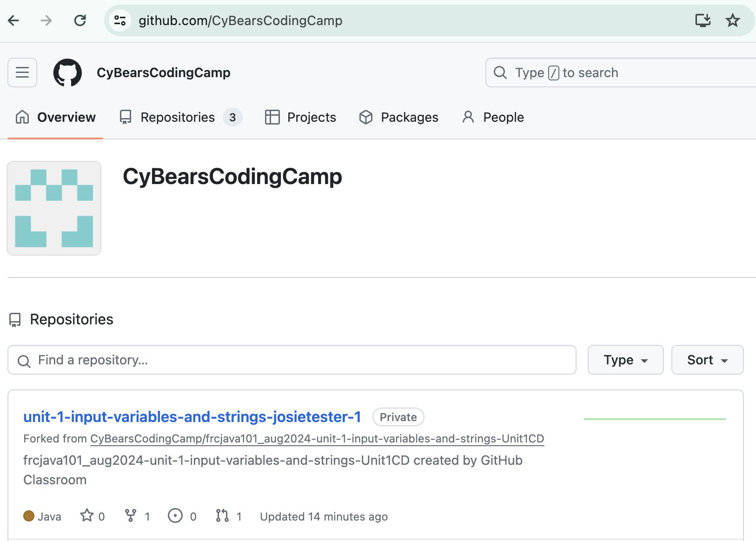Click the Find a repository search field
Image resolution: width=756 pixels, height=541 pixels.
click(292, 360)
